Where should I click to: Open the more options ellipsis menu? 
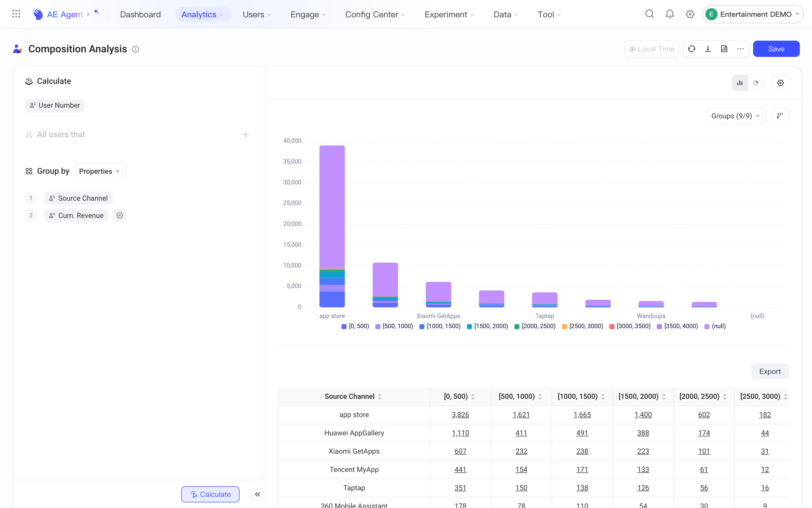point(740,49)
